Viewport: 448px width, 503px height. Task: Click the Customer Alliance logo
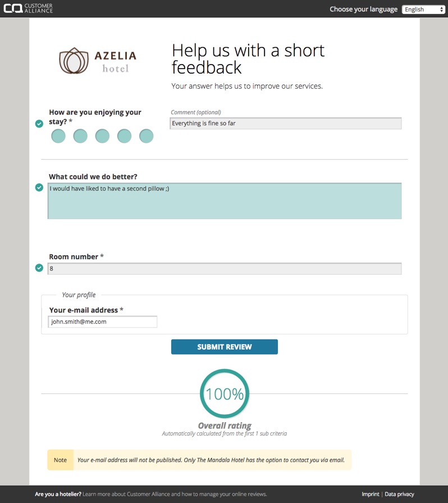pos(28,8)
